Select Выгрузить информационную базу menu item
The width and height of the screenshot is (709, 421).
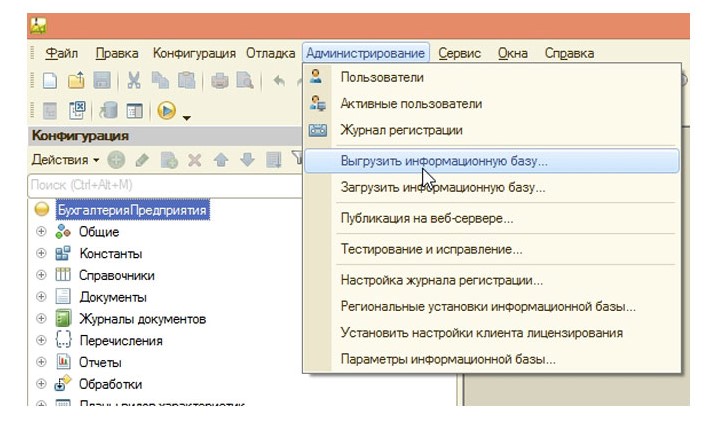tap(444, 160)
